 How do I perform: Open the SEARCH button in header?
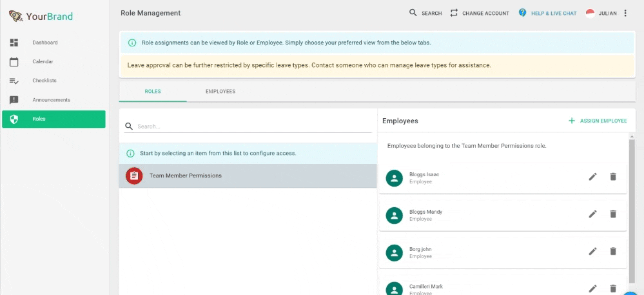point(425,13)
